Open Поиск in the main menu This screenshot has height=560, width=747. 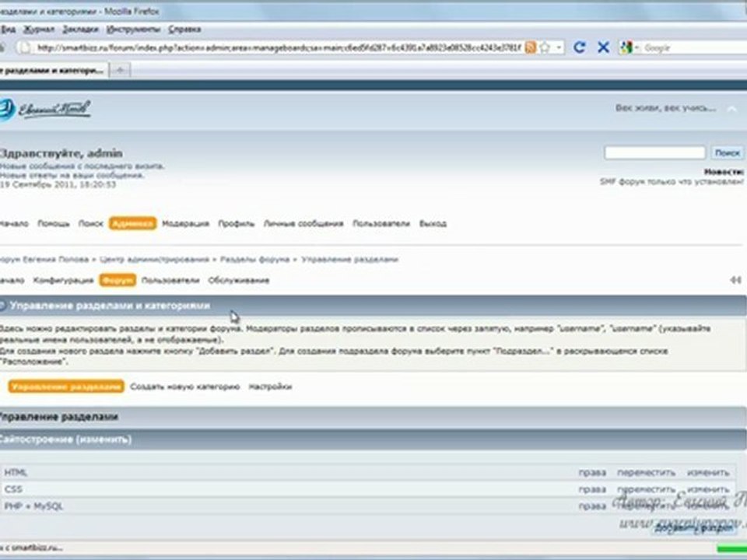pos(90,223)
